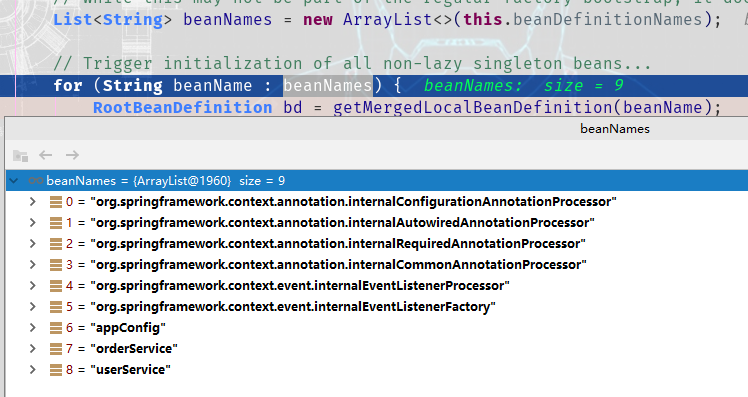Select the "userService" string value
The image size is (748, 397).
131,370
